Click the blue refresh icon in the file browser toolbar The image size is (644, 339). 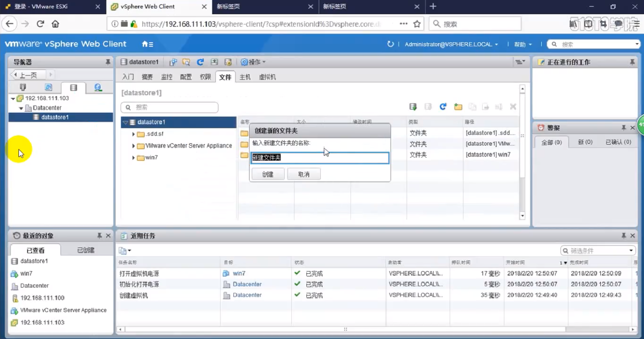[x=443, y=107]
